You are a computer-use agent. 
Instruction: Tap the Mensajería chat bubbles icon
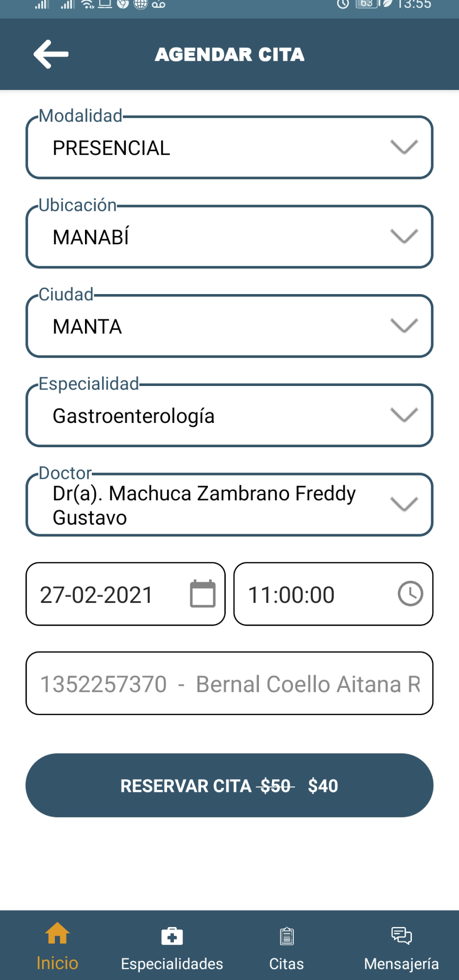pos(401,935)
